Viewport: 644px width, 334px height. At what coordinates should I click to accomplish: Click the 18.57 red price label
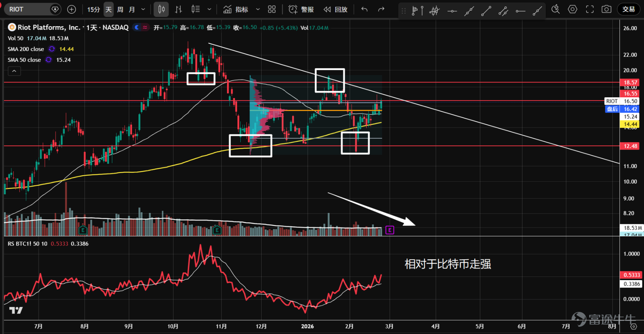coord(630,82)
